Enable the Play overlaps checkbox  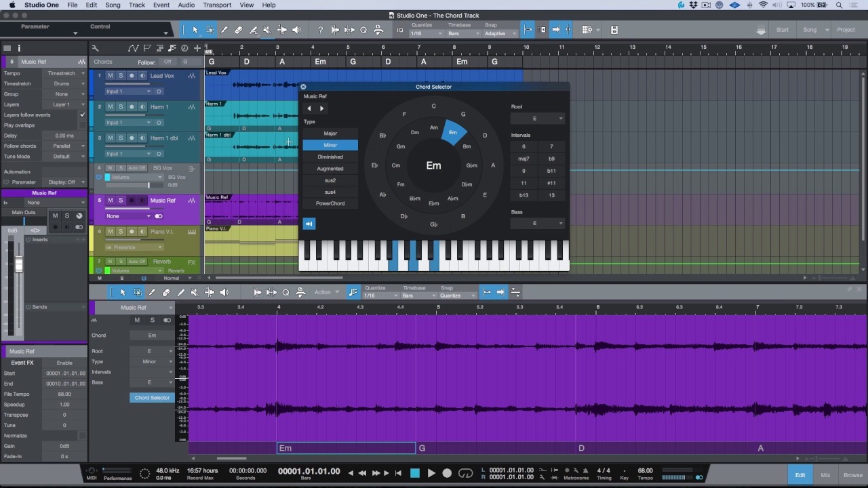tap(83, 125)
